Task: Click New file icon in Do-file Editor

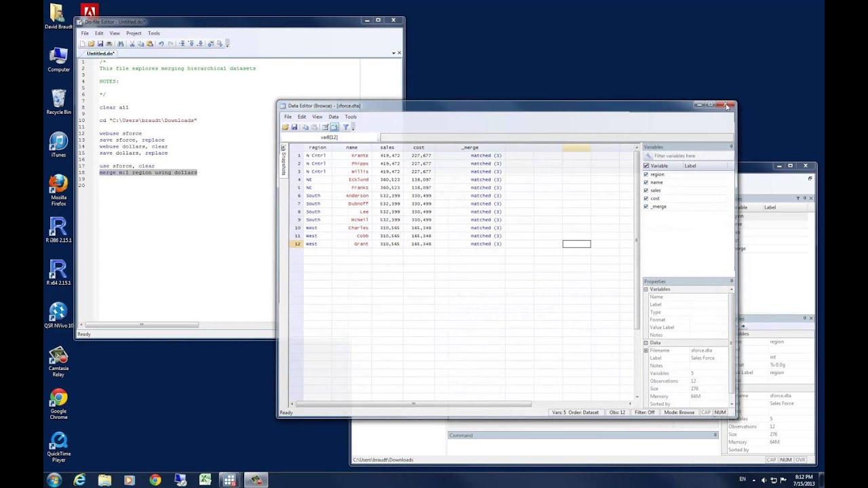Action: coord(83,43)
